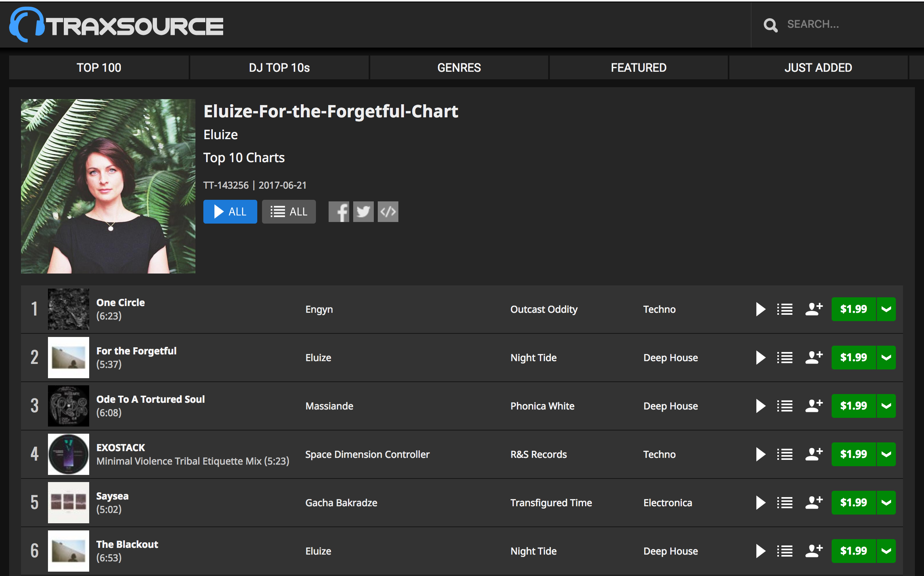Image resolution: width=924 pixels, height=576 pixels.
Task: Open search with the magnifier icon
Action: tap(770, 25)
